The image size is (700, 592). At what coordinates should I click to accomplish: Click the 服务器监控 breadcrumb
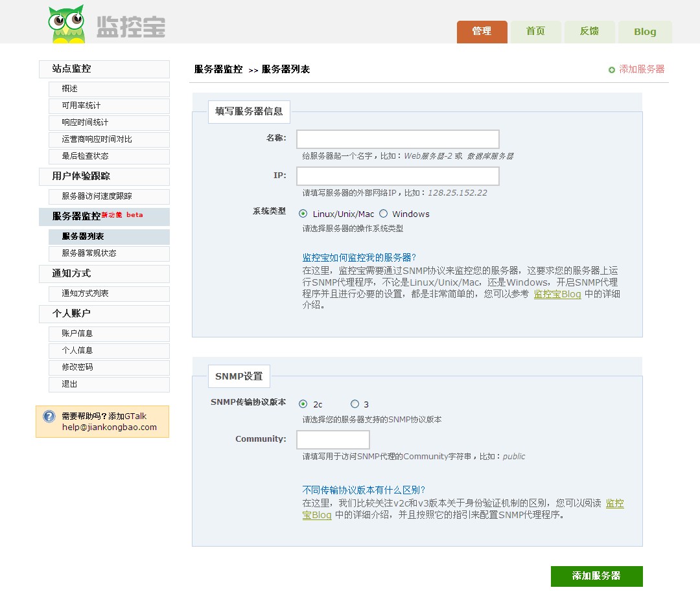(x=218, y=69)
